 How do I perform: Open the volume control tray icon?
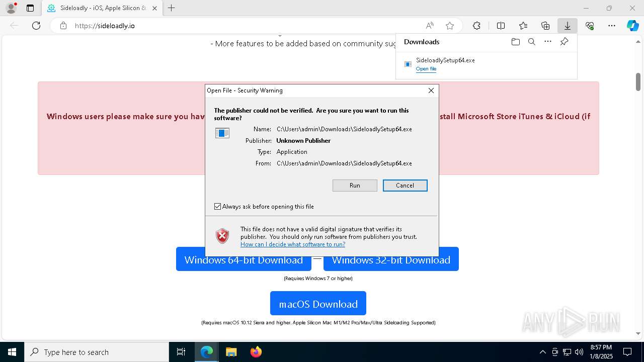[x=579, y=352]
